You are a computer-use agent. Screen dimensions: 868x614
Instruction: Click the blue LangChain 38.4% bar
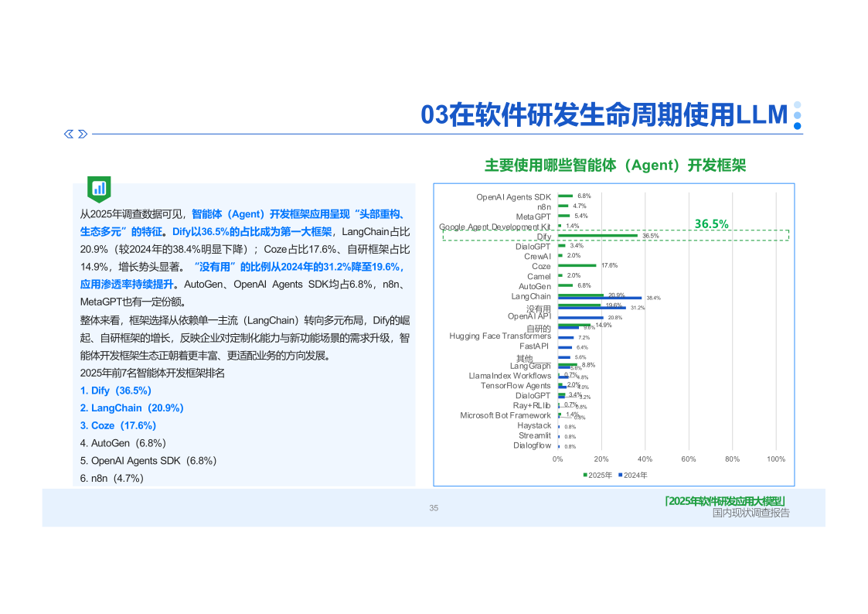[x=600, y=298]
